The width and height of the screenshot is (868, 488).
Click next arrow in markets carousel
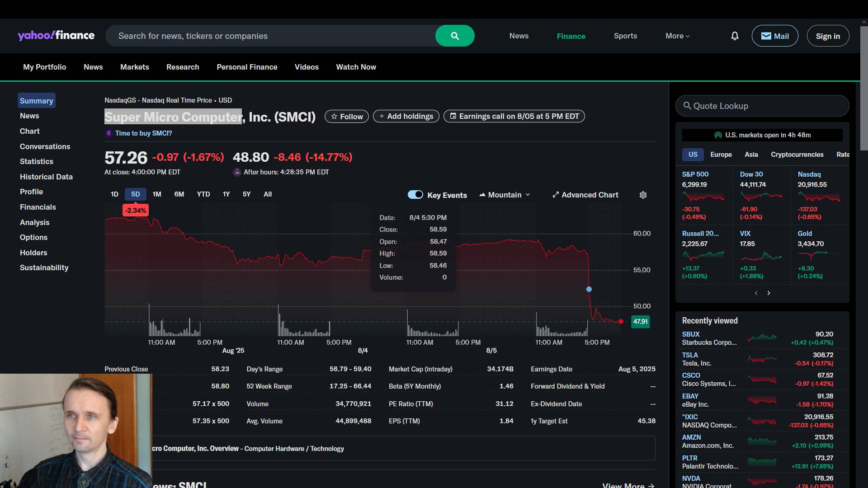pos(769,293)
